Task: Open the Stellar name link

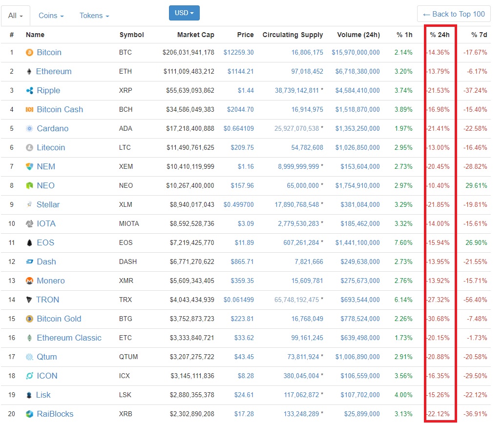Action: click(48, 204)
